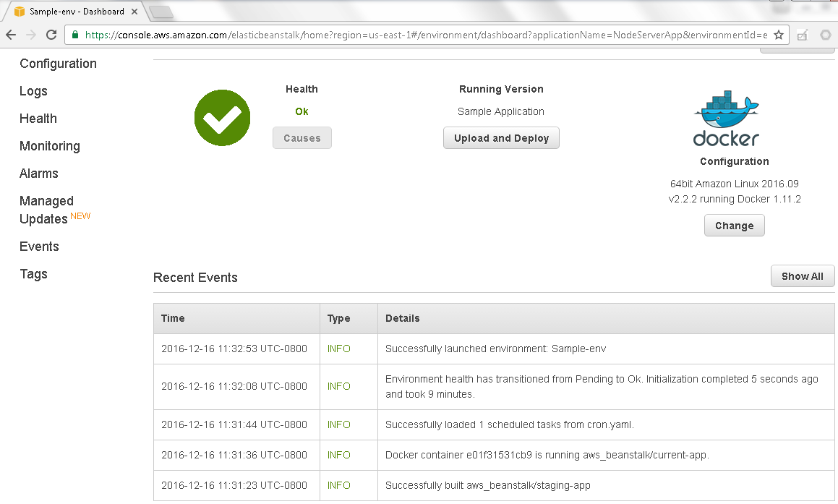Click the address bar URL field

[426, 35]
